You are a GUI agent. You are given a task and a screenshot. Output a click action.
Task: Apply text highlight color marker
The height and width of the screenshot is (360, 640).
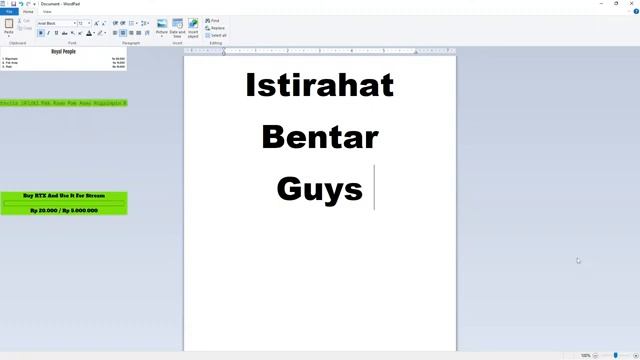[100, 33]
